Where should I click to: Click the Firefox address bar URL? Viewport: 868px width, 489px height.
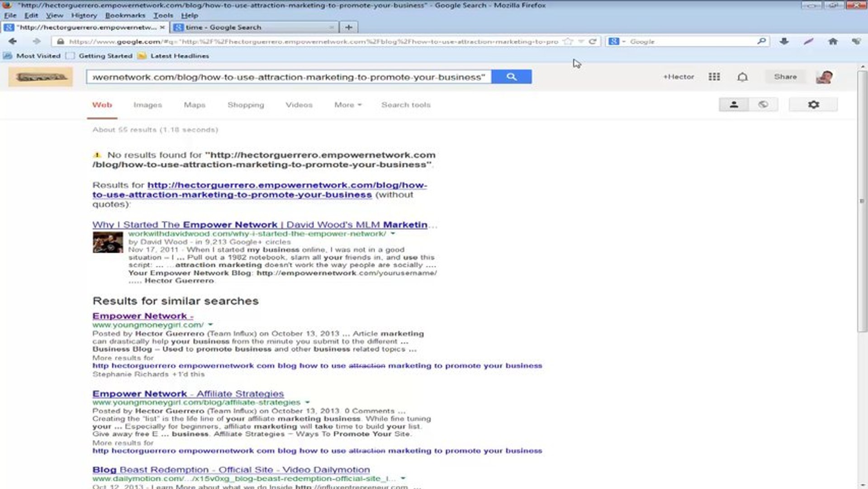314,41
